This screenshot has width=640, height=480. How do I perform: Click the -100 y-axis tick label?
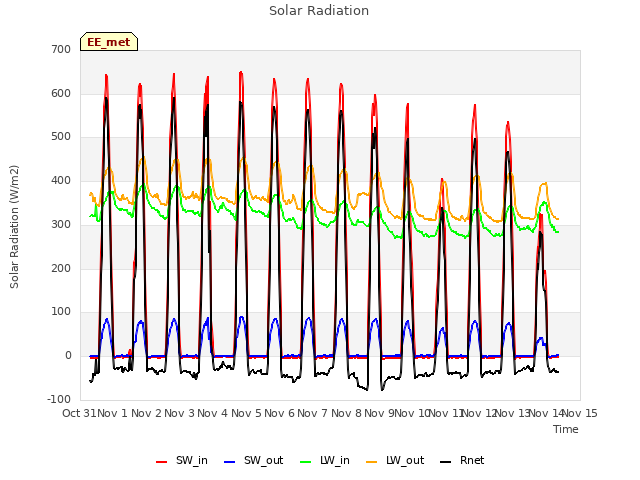(x=59, y=399)
